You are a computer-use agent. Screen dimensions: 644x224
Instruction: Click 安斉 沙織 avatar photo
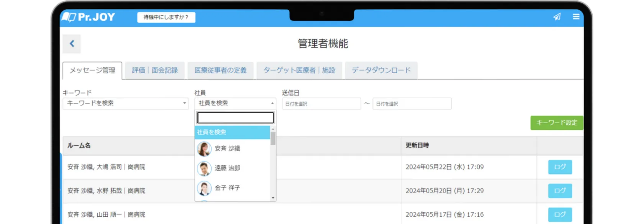[204, 149]
